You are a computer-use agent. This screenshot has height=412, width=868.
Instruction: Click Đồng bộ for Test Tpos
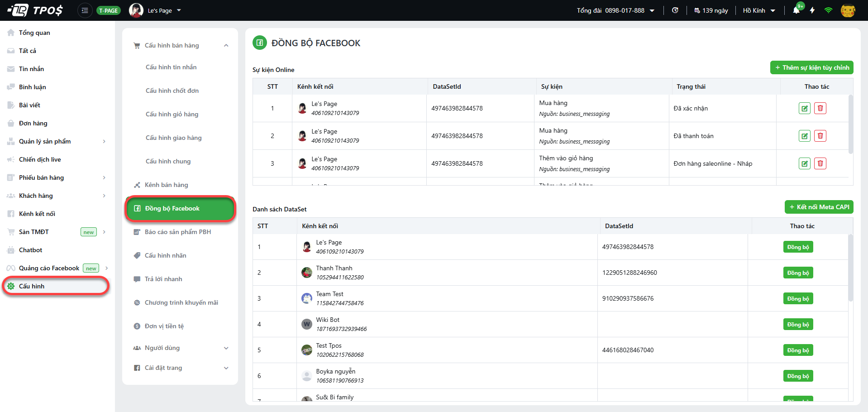798,350
